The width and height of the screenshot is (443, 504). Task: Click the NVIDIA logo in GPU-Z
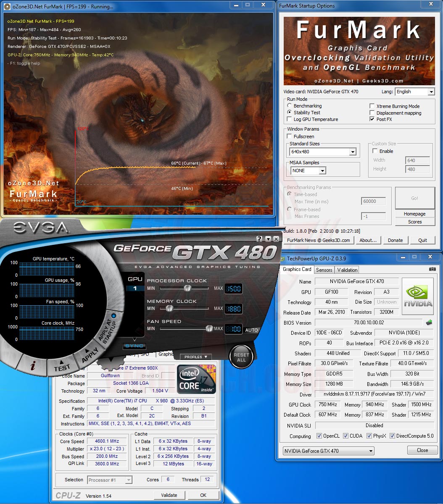[x=418, y=296]
